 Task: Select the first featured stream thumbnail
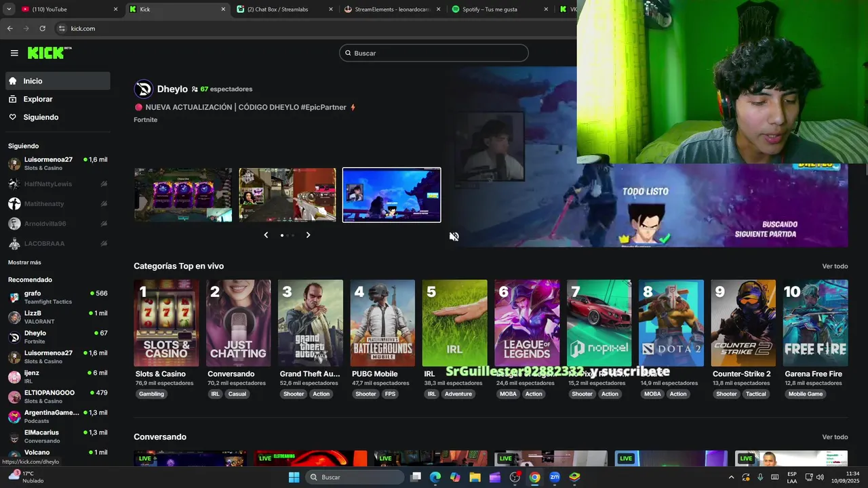(183, 195)
